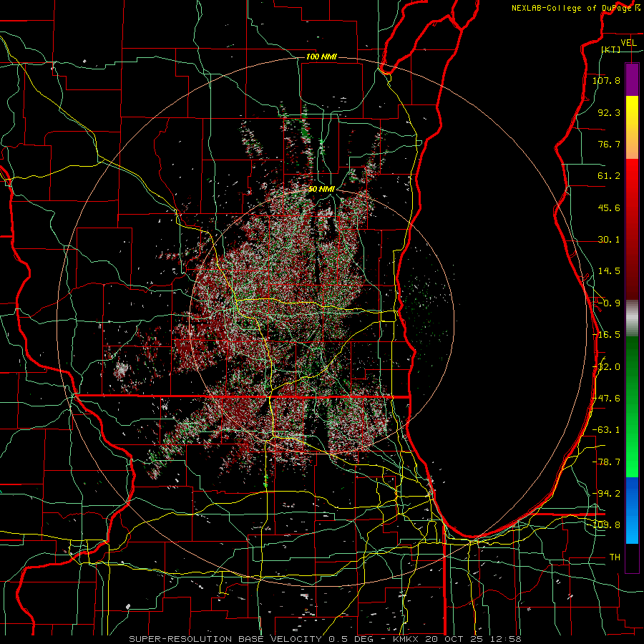
Task: Pick the gray near-zero segment of the color bar
Action: point(632,318)
